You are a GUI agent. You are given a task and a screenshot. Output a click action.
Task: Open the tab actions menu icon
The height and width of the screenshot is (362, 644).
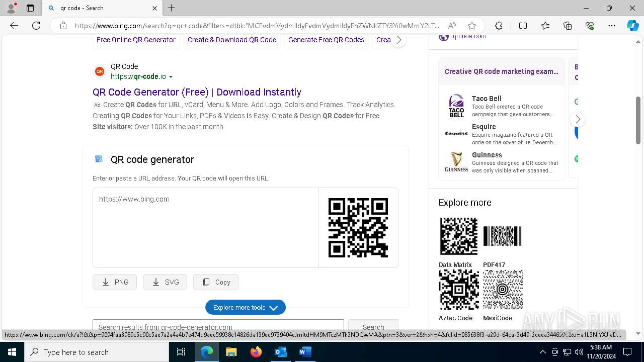click(30, 8)
